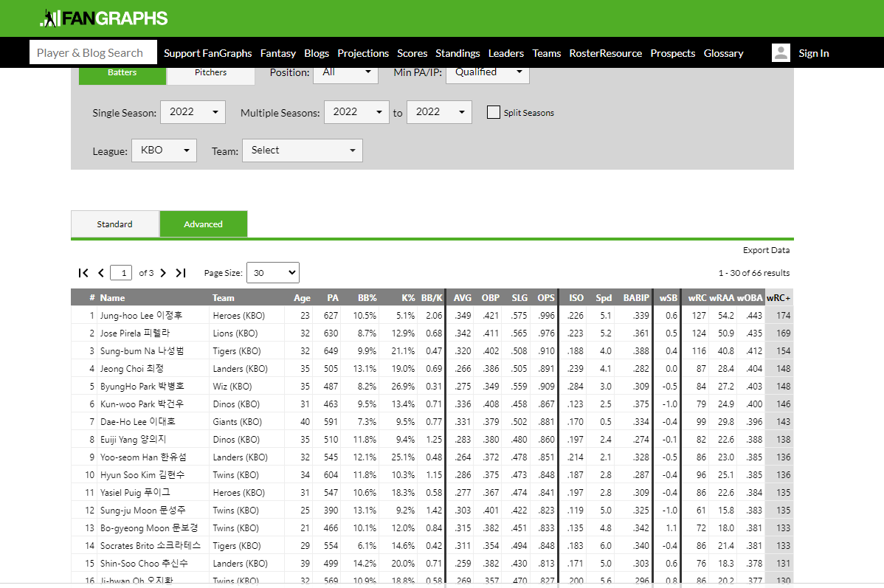Image resolution: width=884 pixels, height=588 pixels.
Task: Open the Blogs menu
Action: (317, 53)
